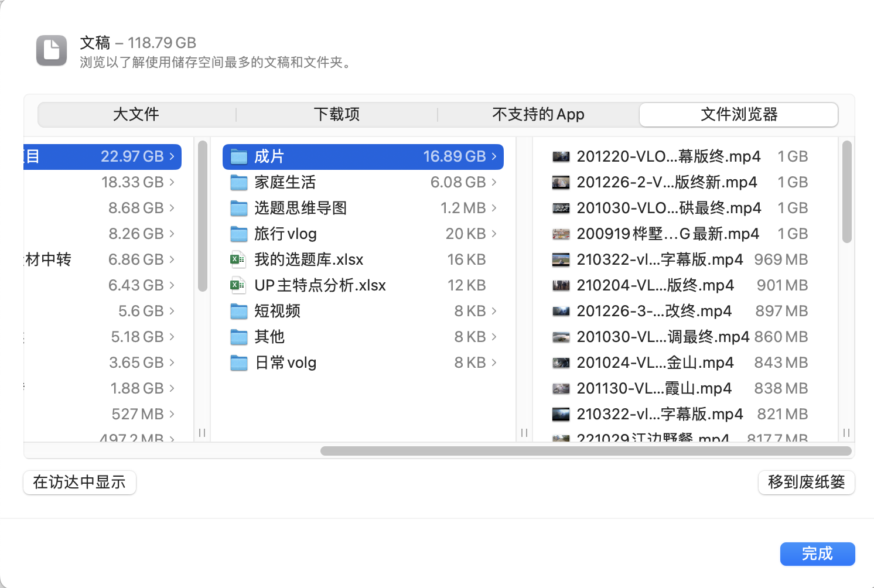Viewport: 874px width, 588px height.
Task: Click the UP主特点分析.xlsx Excel file icon
Action: [238, 285]
